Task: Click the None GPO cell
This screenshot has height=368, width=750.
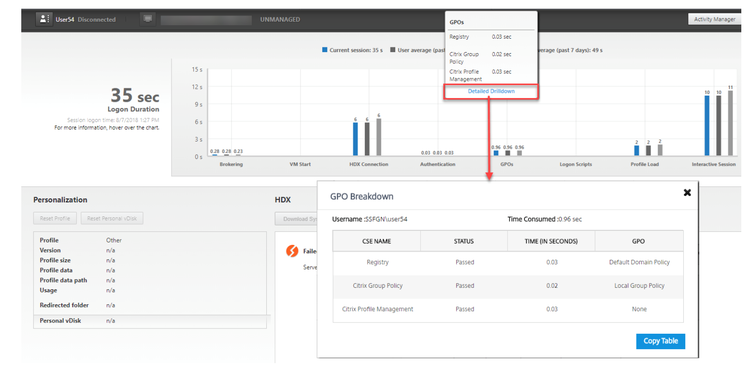Action: tap(639, 309)
